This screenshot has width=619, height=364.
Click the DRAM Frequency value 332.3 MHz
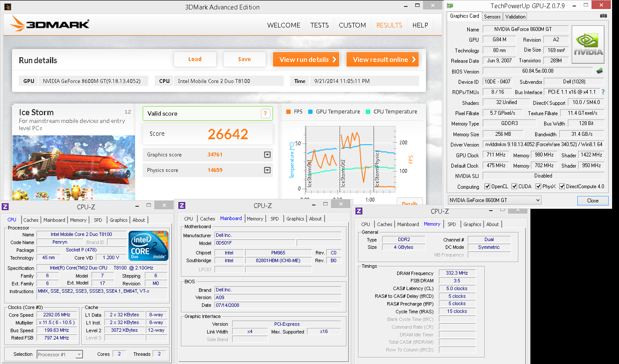click(457, 273)
